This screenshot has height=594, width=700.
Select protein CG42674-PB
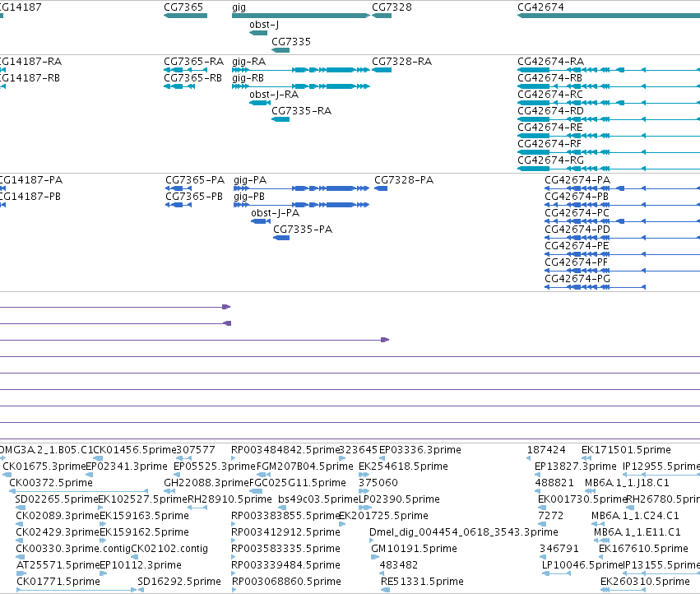click(x=623, y=205)
